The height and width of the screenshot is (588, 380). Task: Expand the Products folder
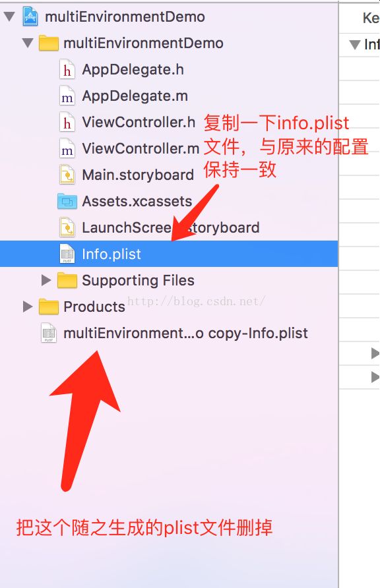tap(27, 307)
